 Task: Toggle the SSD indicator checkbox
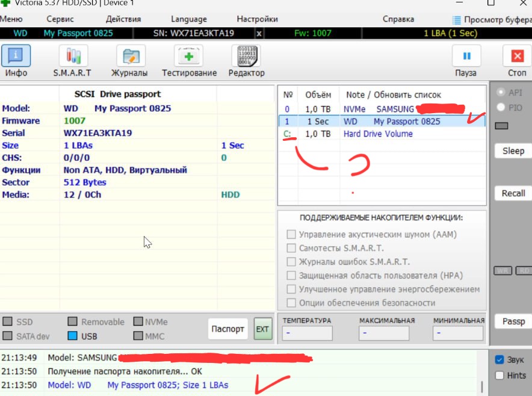[x=7, y=321]
